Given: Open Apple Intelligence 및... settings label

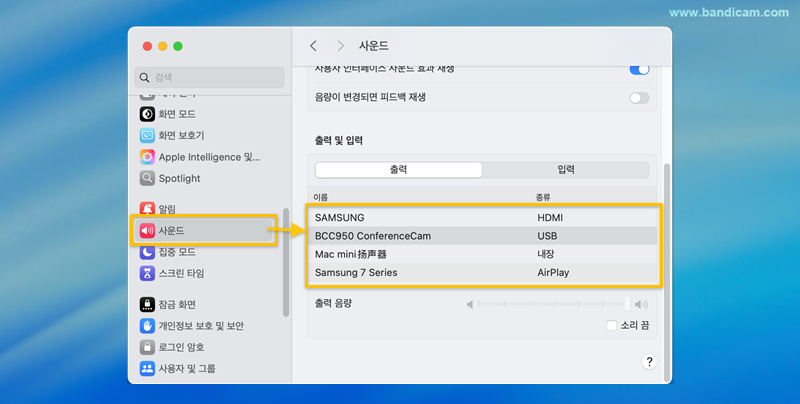Looking at the screenshot, I should click(x=209, y=157).
